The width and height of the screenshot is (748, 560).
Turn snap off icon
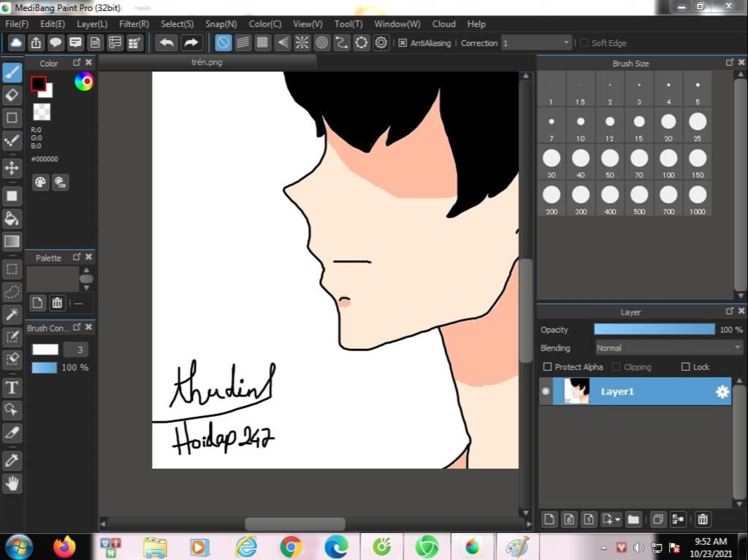pyautogui.click(x=223, y=43)
